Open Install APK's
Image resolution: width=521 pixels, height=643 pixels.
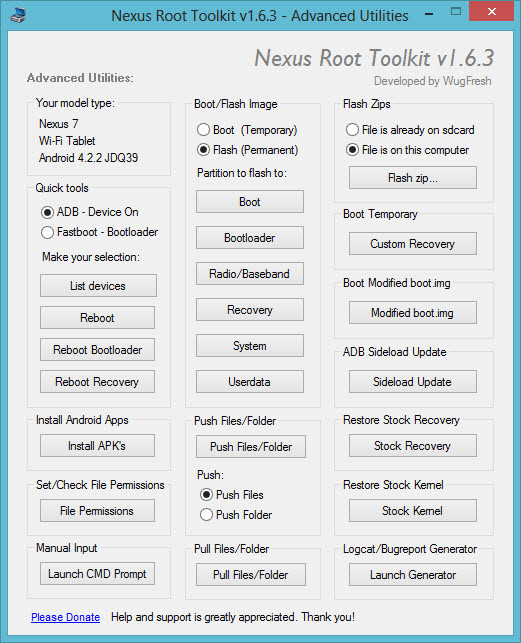pos(97,446)
